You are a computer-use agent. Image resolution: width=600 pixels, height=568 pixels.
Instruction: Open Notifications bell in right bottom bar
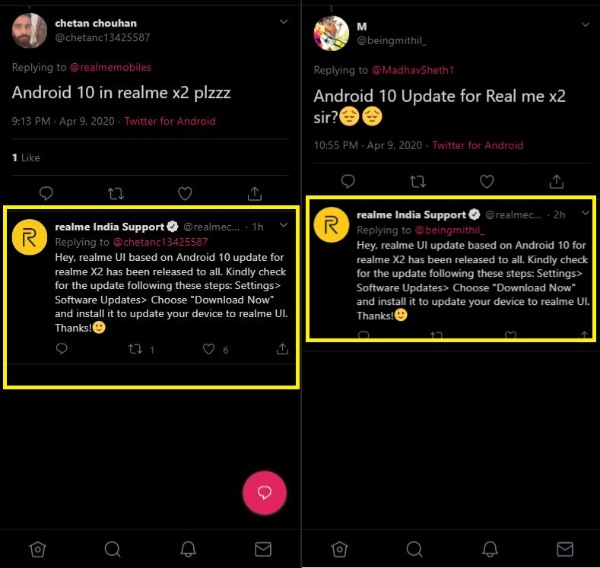[x=490, y=549]
